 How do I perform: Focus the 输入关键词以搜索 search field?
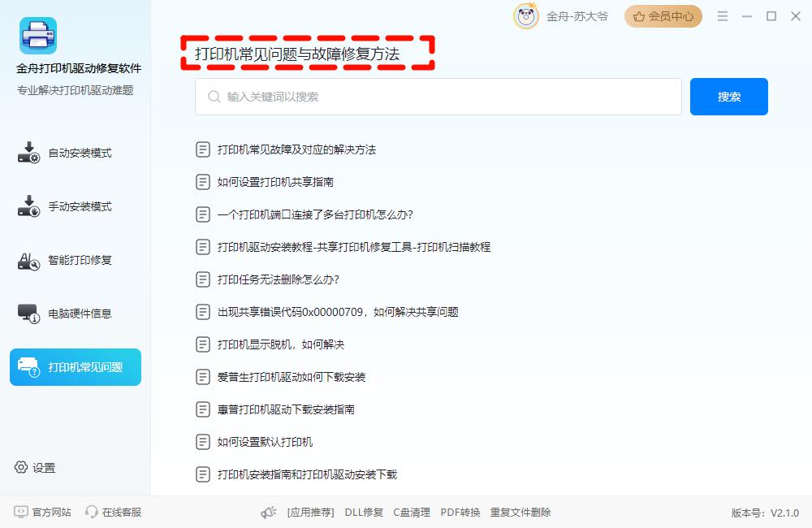[438, 97]
